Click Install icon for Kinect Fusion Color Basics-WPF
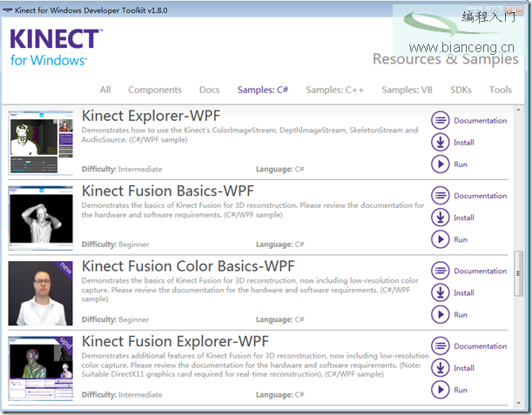This screenshot has height=415, width=532. [441, 293]
